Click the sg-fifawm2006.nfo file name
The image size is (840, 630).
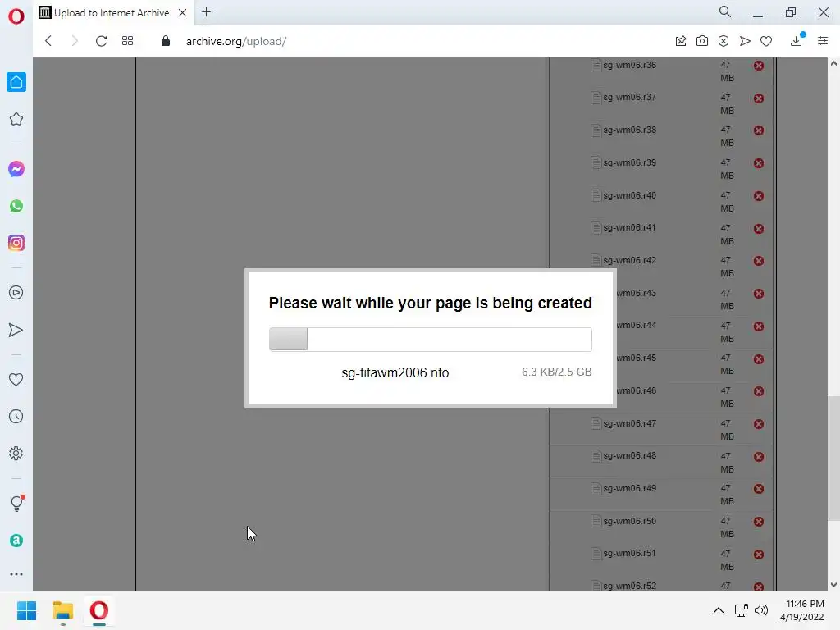coord(395,372)
